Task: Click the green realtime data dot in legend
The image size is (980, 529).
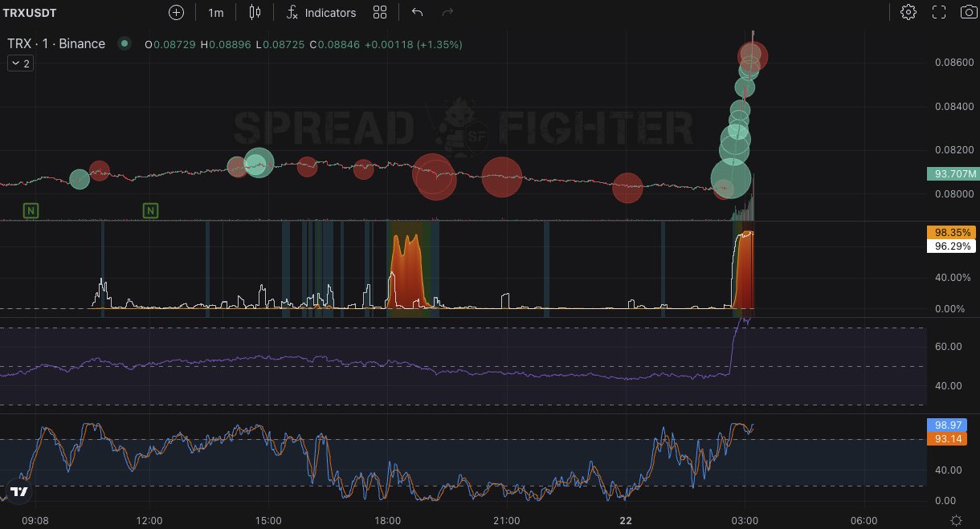Action: click(125, 44)
